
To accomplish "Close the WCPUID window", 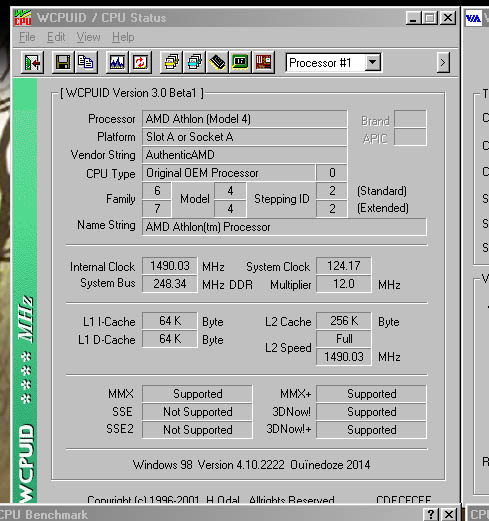I will [x=448, y=18].
